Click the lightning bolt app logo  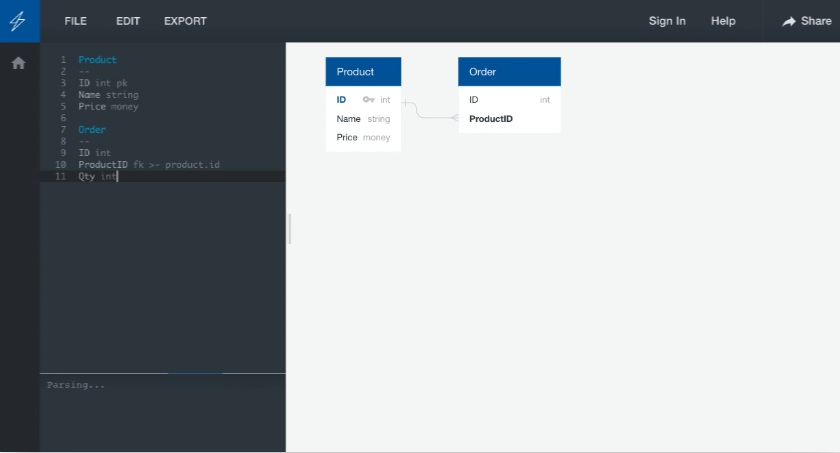(x=19, y=21)
